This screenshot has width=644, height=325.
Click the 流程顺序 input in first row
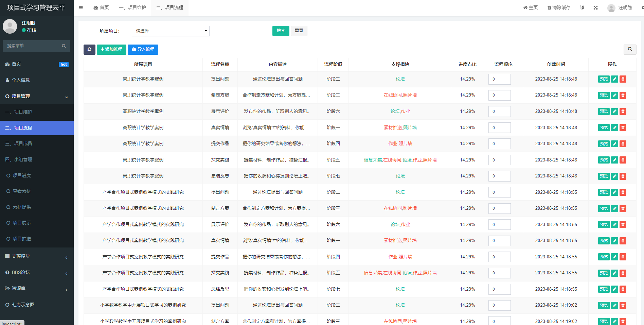[x=499, y=79]
